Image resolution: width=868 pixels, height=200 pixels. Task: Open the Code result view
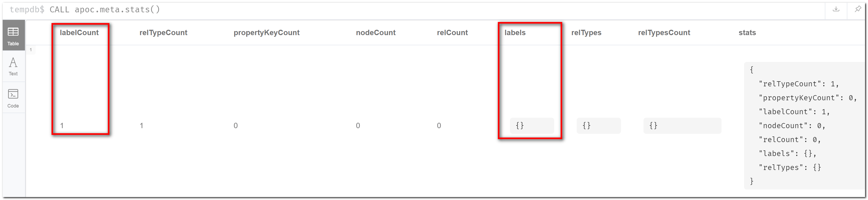pos(13,98)
